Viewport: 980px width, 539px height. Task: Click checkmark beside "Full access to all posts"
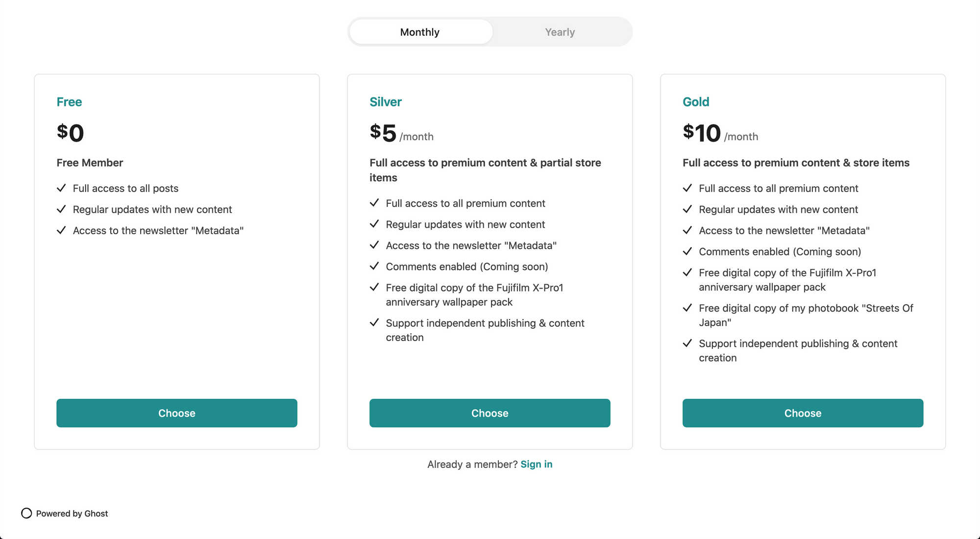pyautogui.click(x=61, y=188)
